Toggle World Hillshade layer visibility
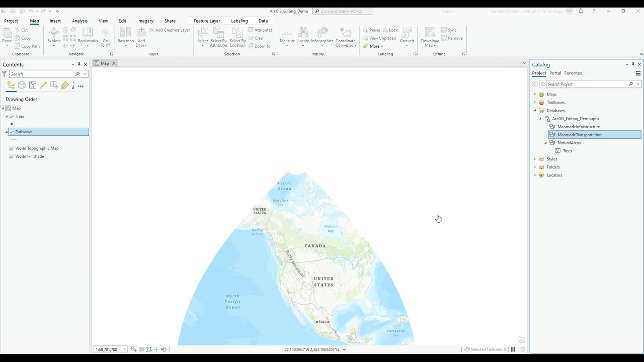644x362 pixels. point(12,156)
